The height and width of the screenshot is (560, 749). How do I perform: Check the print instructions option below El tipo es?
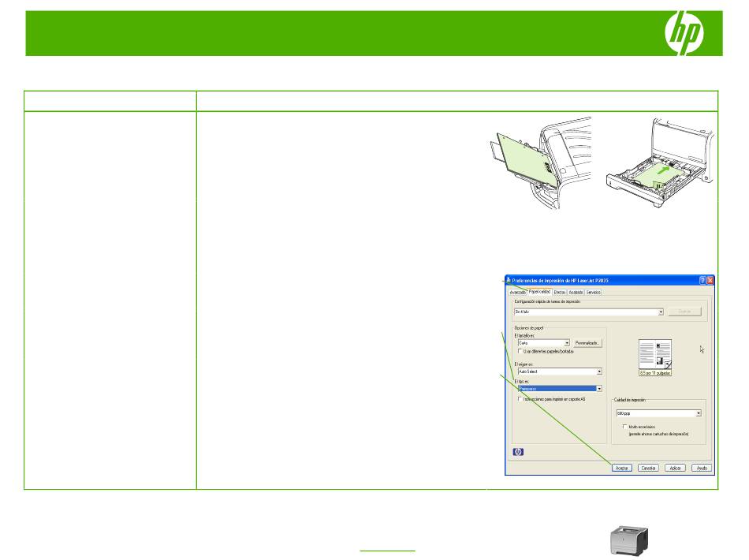click(x=520, y=399)
